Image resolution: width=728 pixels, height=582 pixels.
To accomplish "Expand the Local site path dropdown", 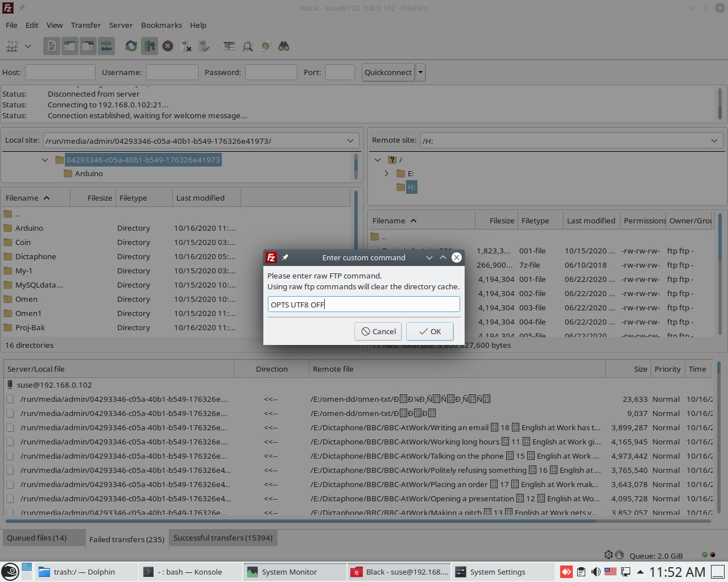I will click(350, 140).
